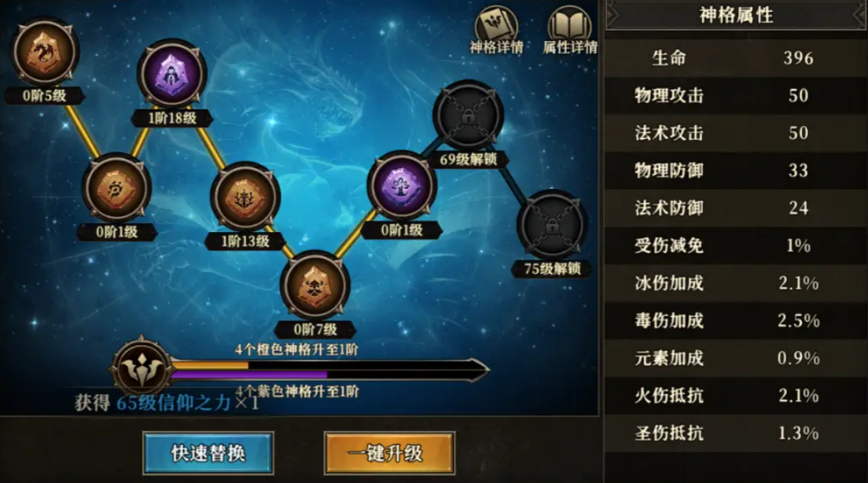Select the orange godhood at 0阶7级

[x=315, y=285]
